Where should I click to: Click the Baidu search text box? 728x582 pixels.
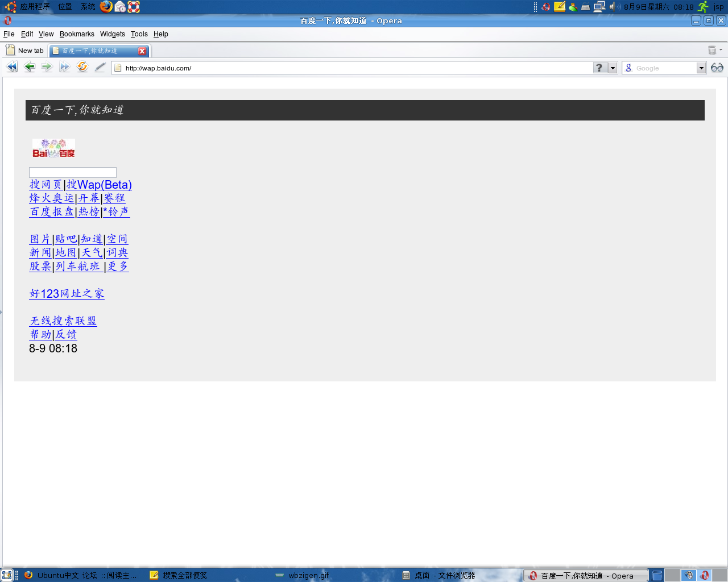(x=73, y=172)
